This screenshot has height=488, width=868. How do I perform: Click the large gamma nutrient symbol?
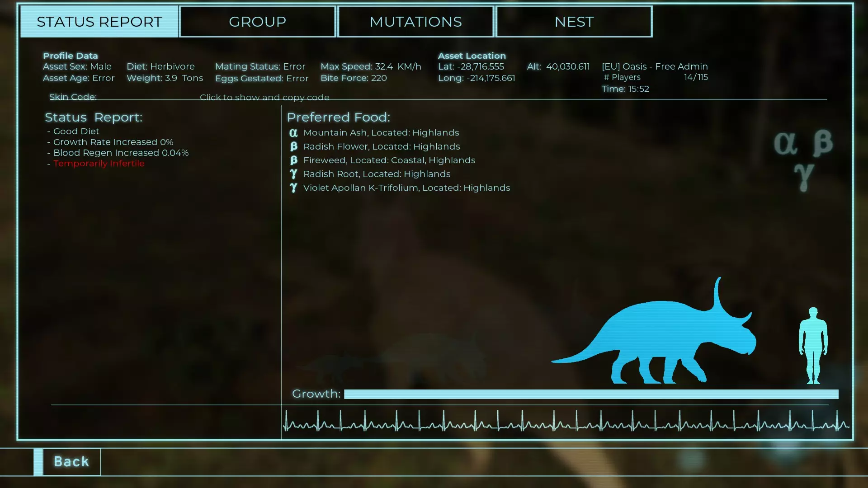tap(804, 176)
